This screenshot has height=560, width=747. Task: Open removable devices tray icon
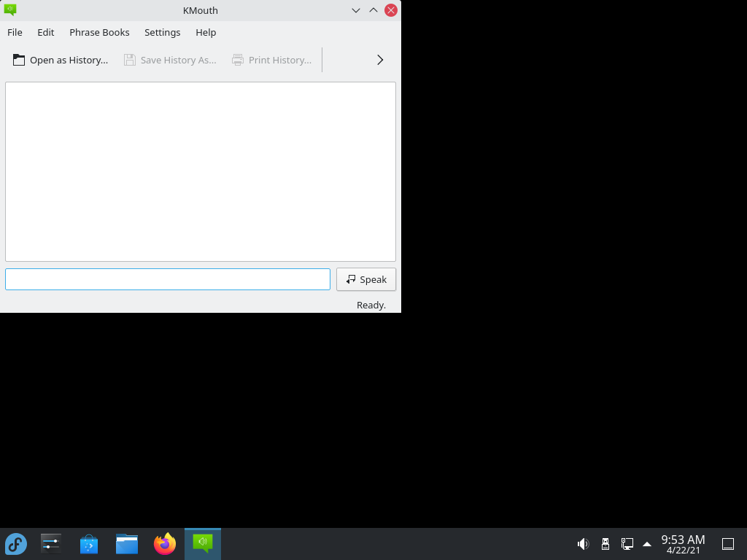tap(605, 544)
